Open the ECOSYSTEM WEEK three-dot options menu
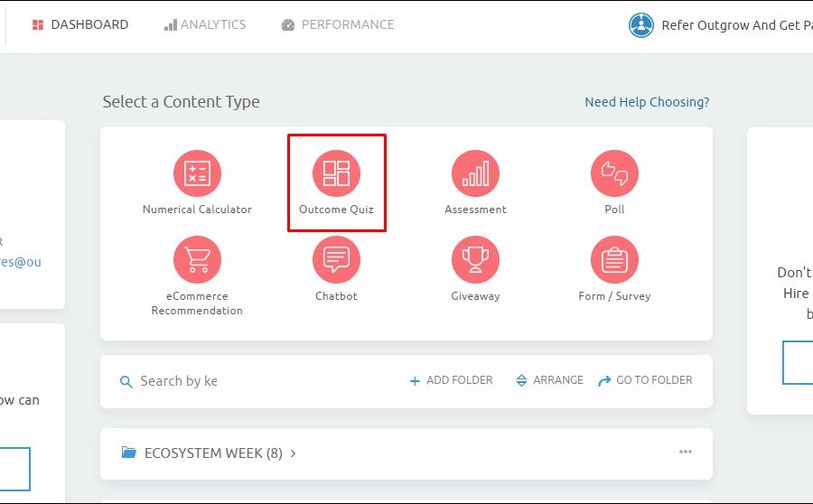The height and width of the screenshot is (504, 813). pyautogui.click(x=686, y=453)
